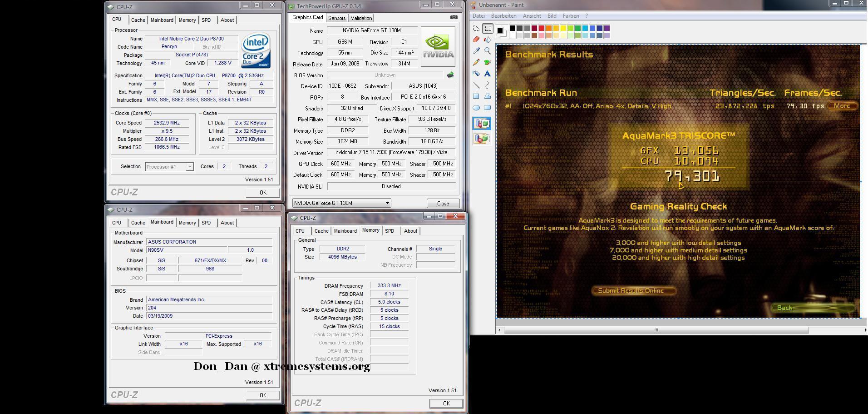Select the Magnifier tool in Paint
Screen dimensions: 868x414
(x=488, y=51)
